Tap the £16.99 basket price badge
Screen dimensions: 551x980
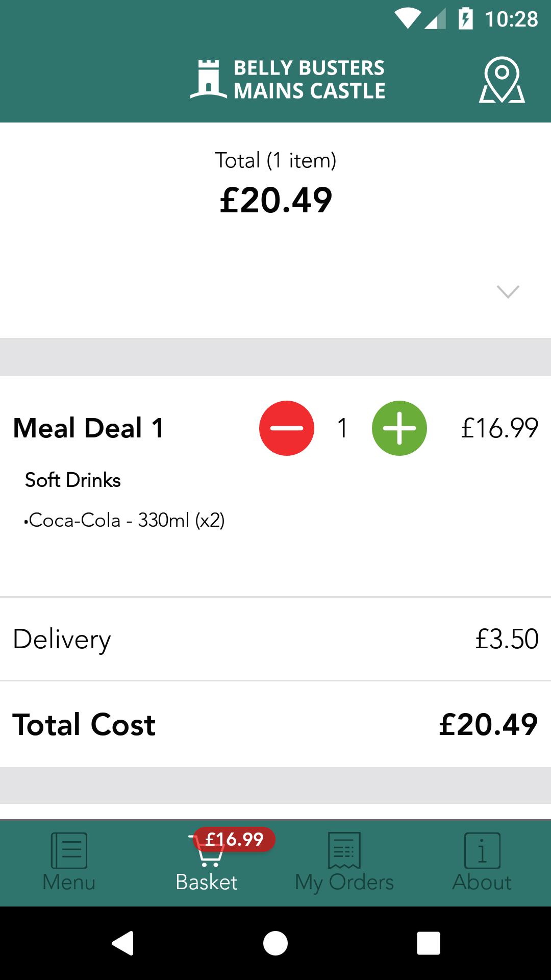(234, 839)
